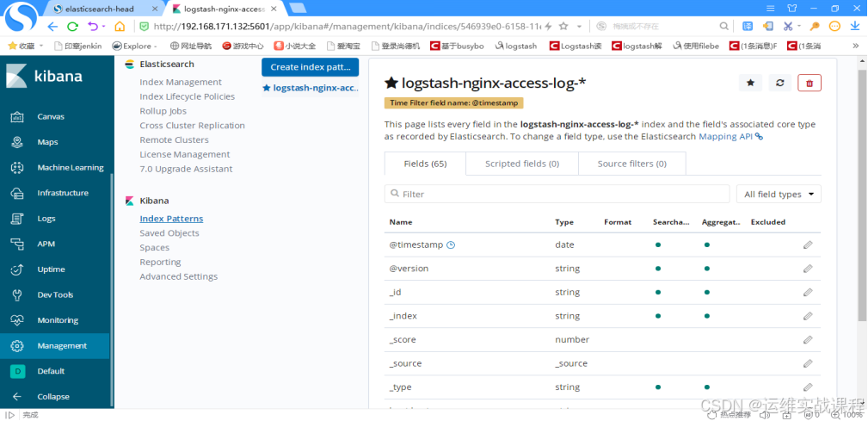
Task: Open a new browser tab
Action: tap(298, 9)
